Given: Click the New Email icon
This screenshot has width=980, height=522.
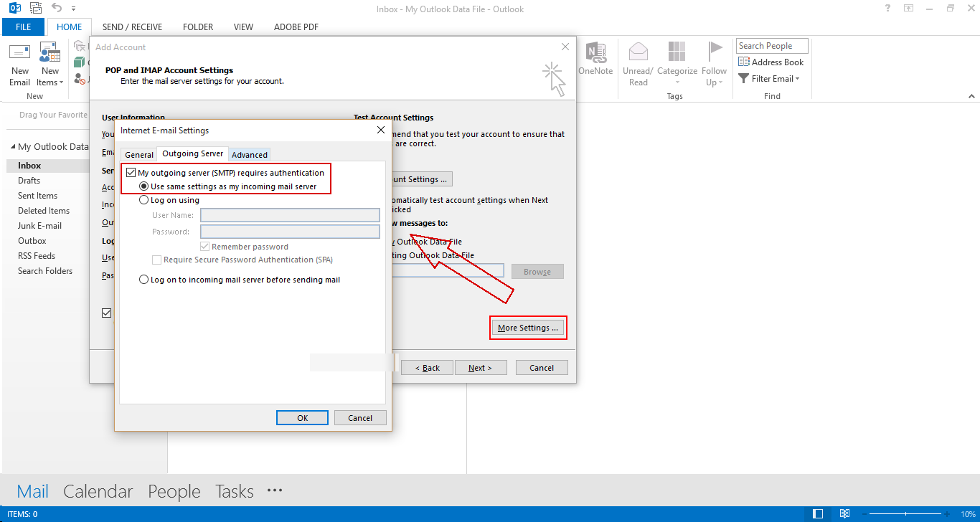Looking at the screenshot, I should pos(19,52).
